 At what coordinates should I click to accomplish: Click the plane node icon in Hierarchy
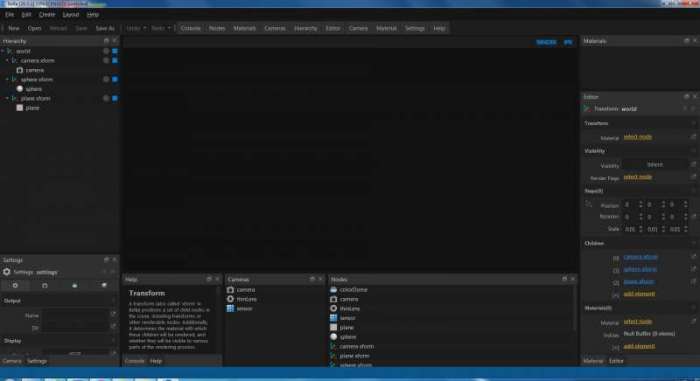point(20,108)
